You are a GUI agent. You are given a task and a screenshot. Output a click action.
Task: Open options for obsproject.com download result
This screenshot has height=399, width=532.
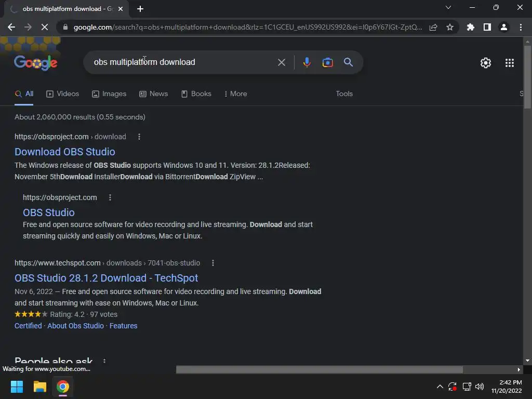point(139,137)
